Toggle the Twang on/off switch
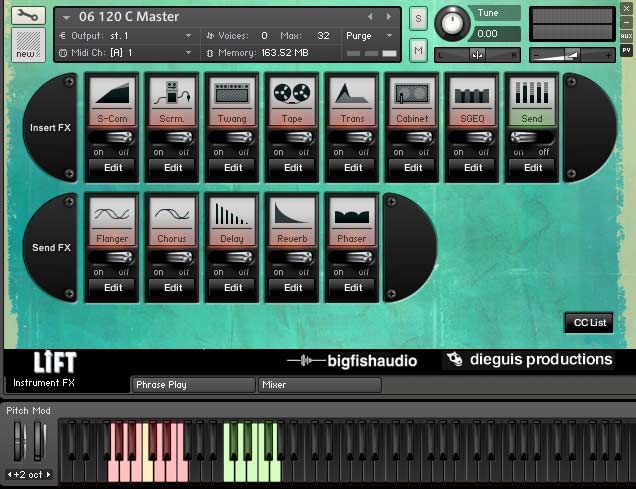Viewport: 636px width, 489px height. point(232,138)
